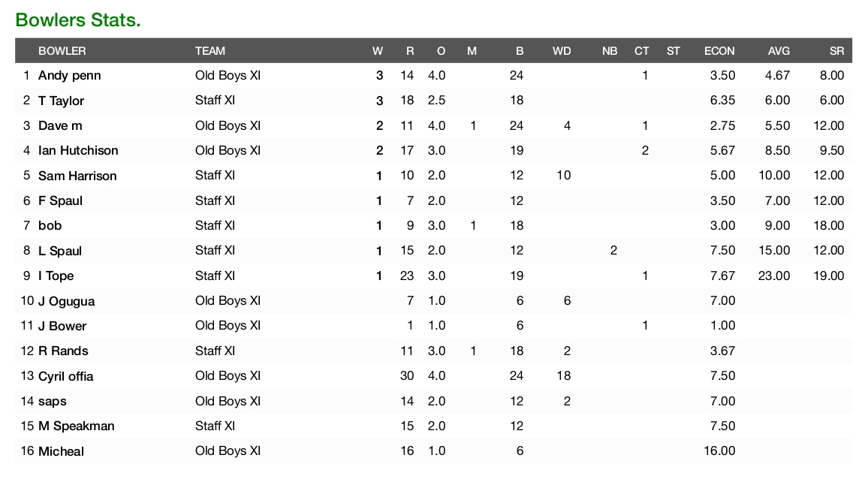Viewport: 868px width, 485px height.
Task: Click the Bowlers Stats heading
Action: click(x=78, y=20)
